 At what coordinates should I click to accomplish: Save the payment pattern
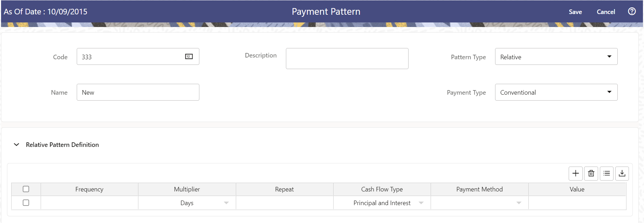click(575, 12)
